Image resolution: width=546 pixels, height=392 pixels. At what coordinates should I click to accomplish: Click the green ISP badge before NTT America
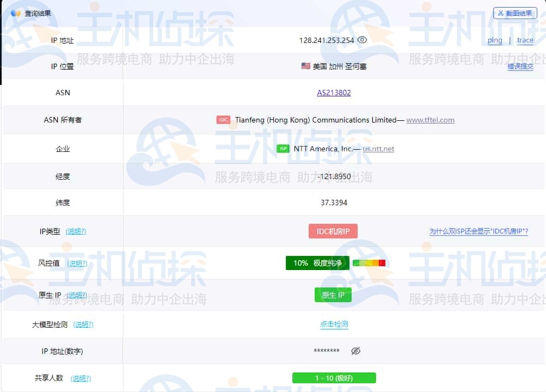click(x=283, y=148)
